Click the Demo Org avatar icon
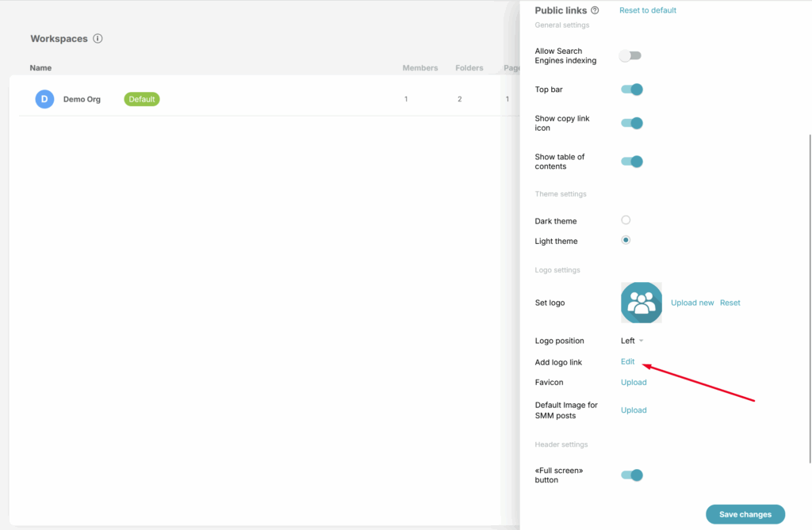The width and height of the screenshot is (812, 530). [x=44, y=99]
